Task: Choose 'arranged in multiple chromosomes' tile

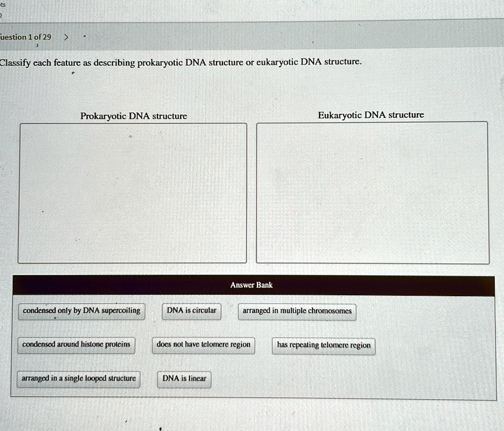Action: pos(297,311)
